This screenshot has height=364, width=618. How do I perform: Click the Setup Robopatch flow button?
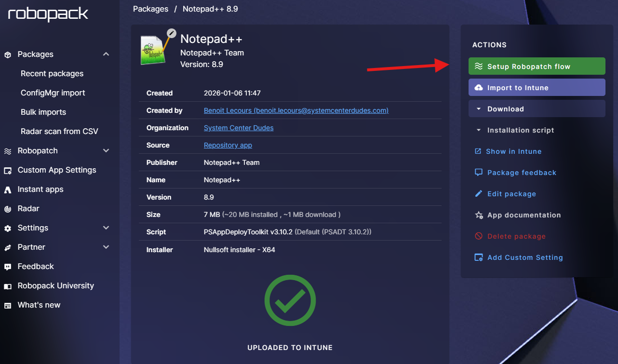pyautogui.click(x=537, y=66)
